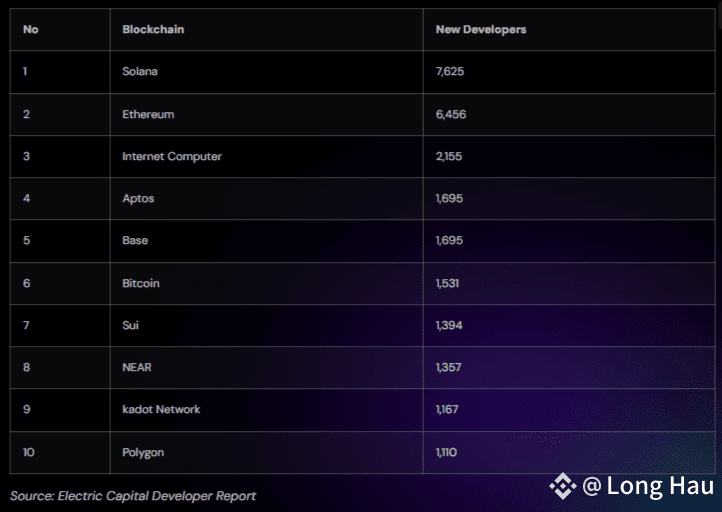Click the kadot Network entry

coord(161,409)
